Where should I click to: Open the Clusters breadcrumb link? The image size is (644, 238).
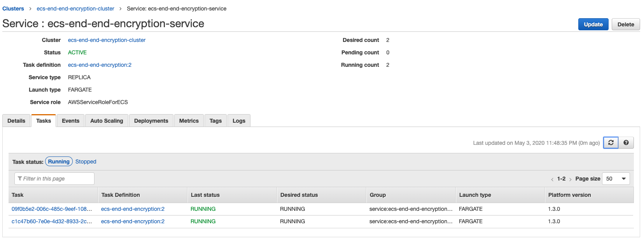(13, 9)
